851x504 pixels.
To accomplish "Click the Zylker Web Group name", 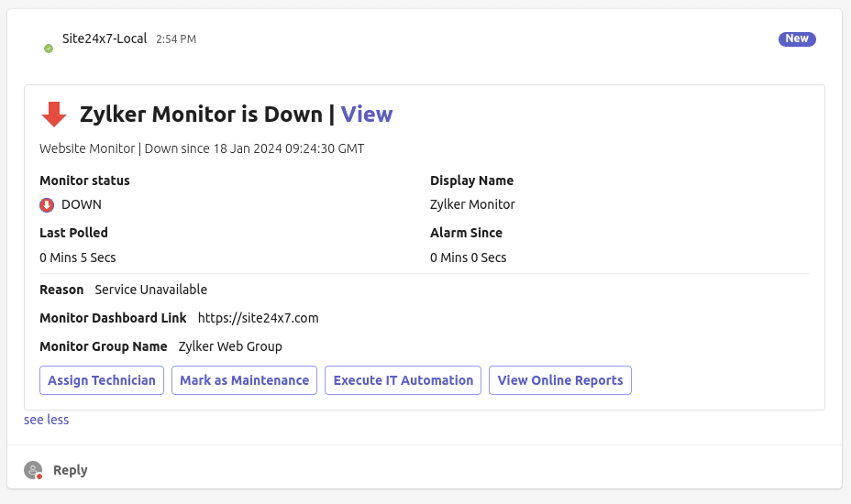I will point(230,346).
